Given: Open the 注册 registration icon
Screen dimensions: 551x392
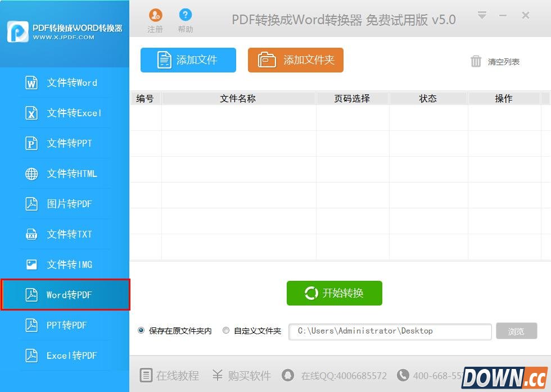Looking at the screenshot, I should pos(155,19).
